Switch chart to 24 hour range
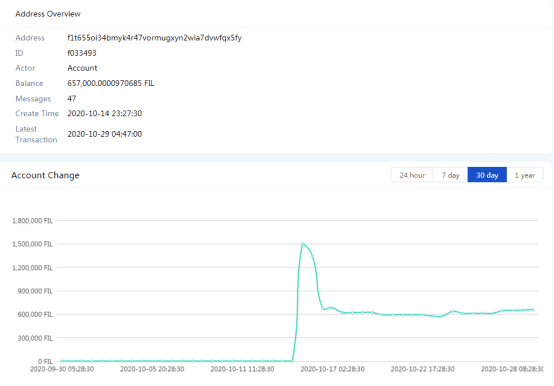This screenshot has height=386, width=554. [412, 175]
